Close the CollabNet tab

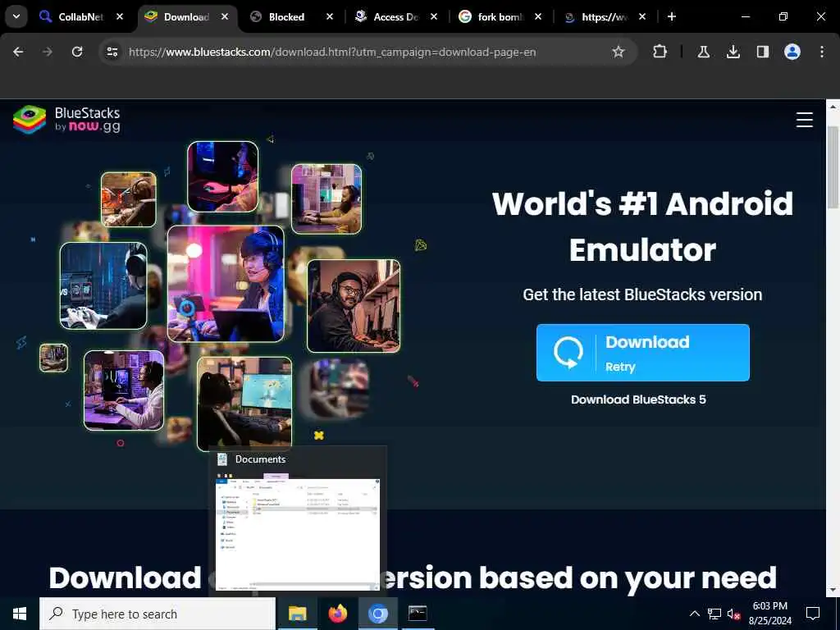point(120,16)
